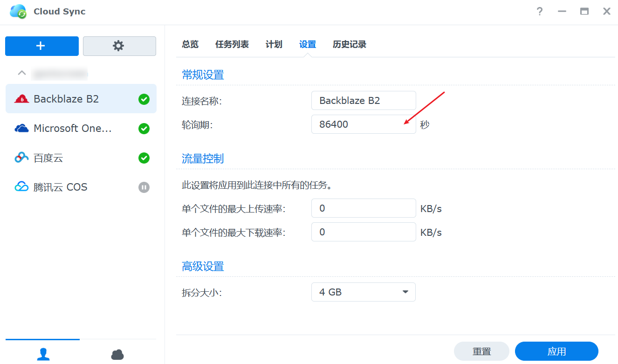Click the 轮询期 input field

tap(363, 124)
